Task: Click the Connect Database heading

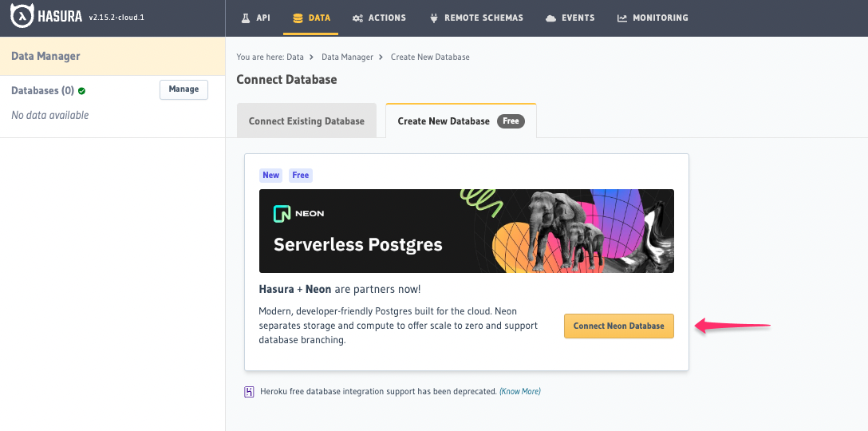Action: [x=286, y=79]
